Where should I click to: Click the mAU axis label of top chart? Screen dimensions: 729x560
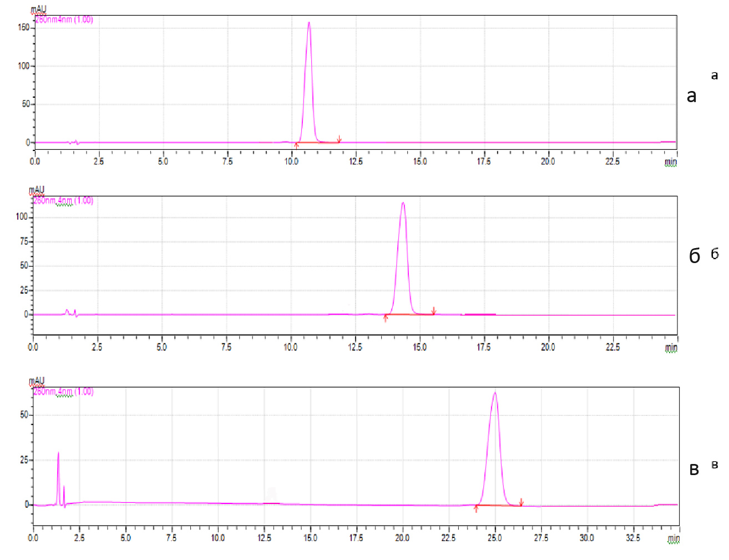[x=38, y=9]
